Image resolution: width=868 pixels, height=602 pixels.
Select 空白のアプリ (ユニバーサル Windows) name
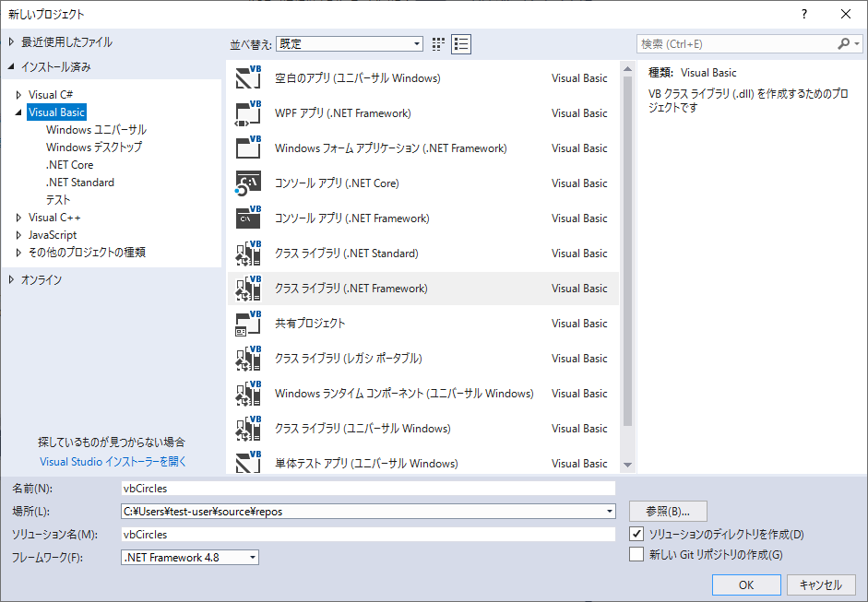[358, 78]
